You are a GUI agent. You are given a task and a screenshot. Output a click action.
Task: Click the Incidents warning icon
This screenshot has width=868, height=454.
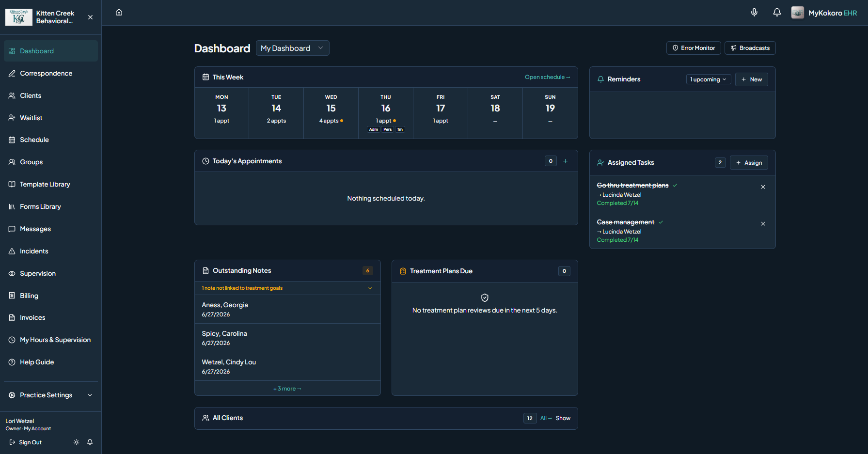pos(12,251)
